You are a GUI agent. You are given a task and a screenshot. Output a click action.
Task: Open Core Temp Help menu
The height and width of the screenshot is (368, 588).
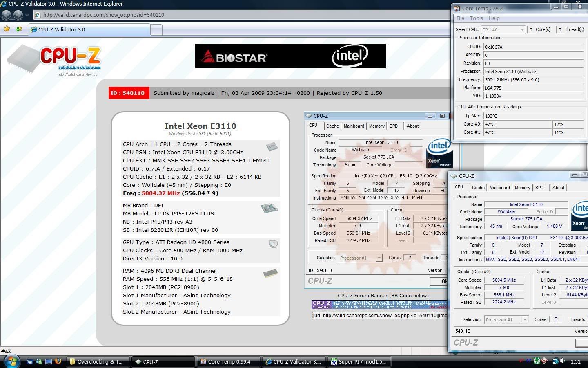[494, 18]
